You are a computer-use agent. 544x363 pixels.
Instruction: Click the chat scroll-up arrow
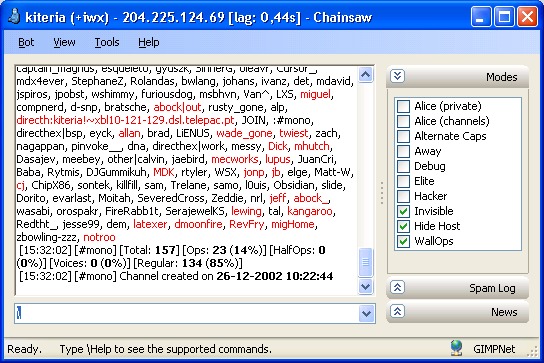366,74
